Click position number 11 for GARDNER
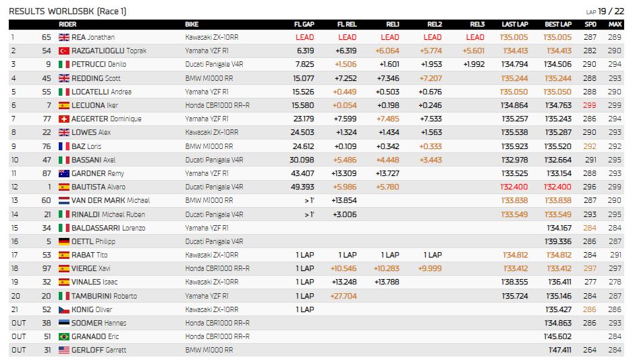Image resolution: width=639 pixels, height=364 pixels. click(14, 173)
